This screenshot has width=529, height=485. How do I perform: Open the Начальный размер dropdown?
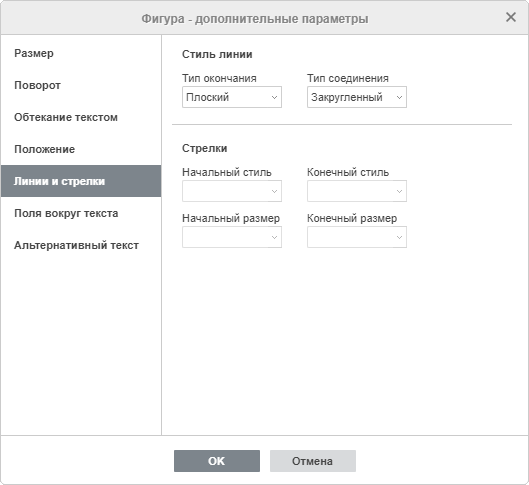tap(232, 237)
